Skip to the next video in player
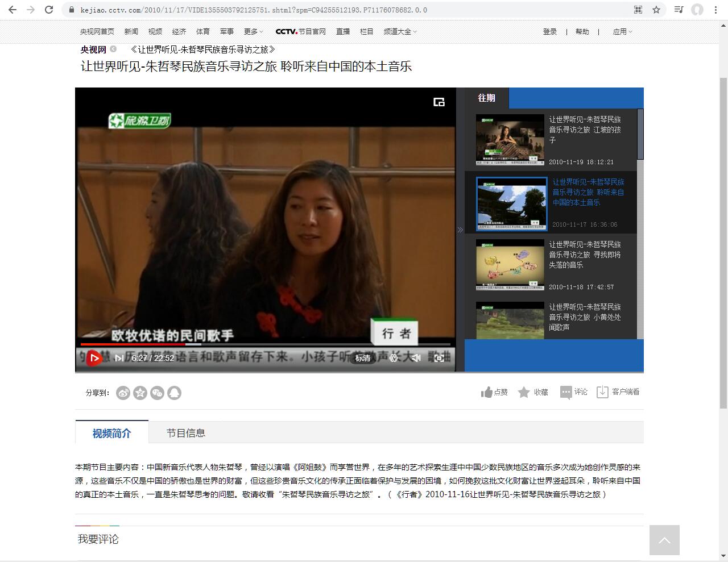The height and width of the screenshot is (562, 728). point(119,358)
